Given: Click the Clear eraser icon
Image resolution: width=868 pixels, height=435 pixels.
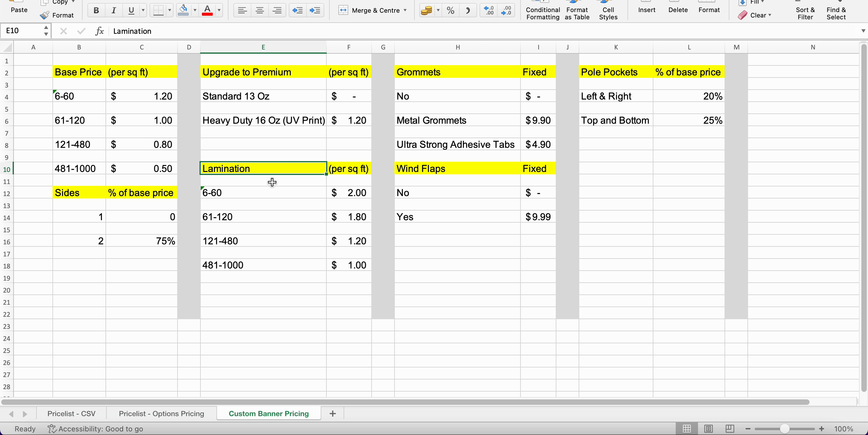Looking at the screenshot, I should tap(742, 15).
